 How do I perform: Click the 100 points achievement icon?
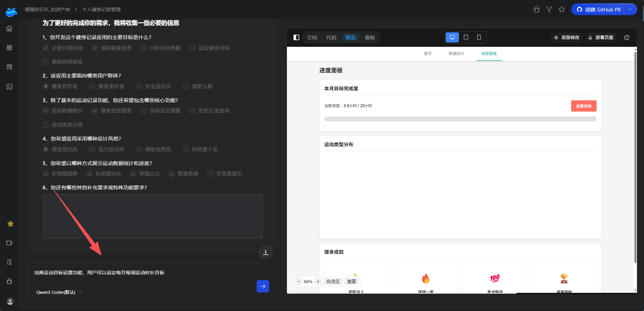495,278
